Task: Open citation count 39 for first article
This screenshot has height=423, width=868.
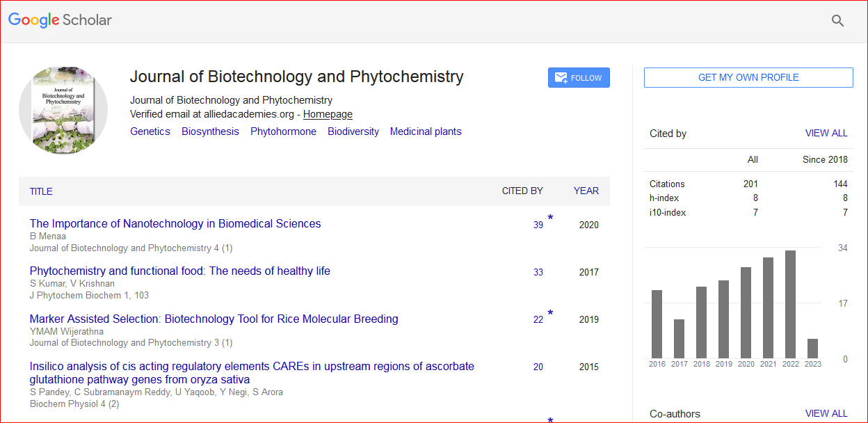Action: pyautogui.click(x=538, y=225)
